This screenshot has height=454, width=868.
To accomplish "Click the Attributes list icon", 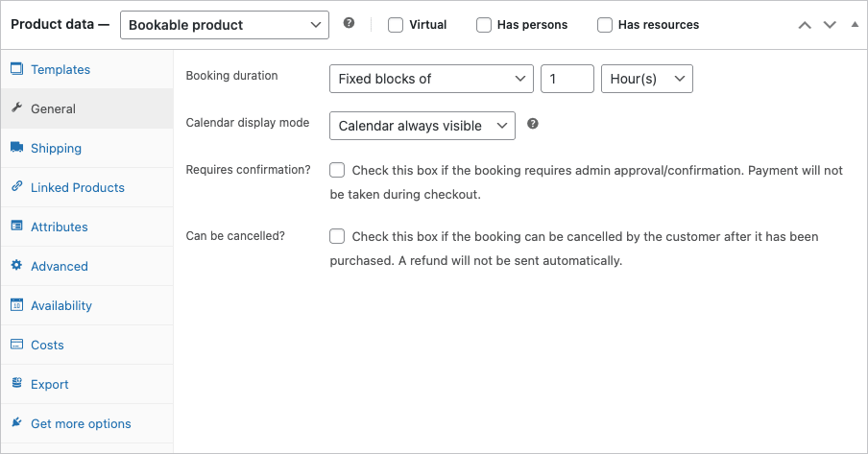I will click(x=17, y=226).
